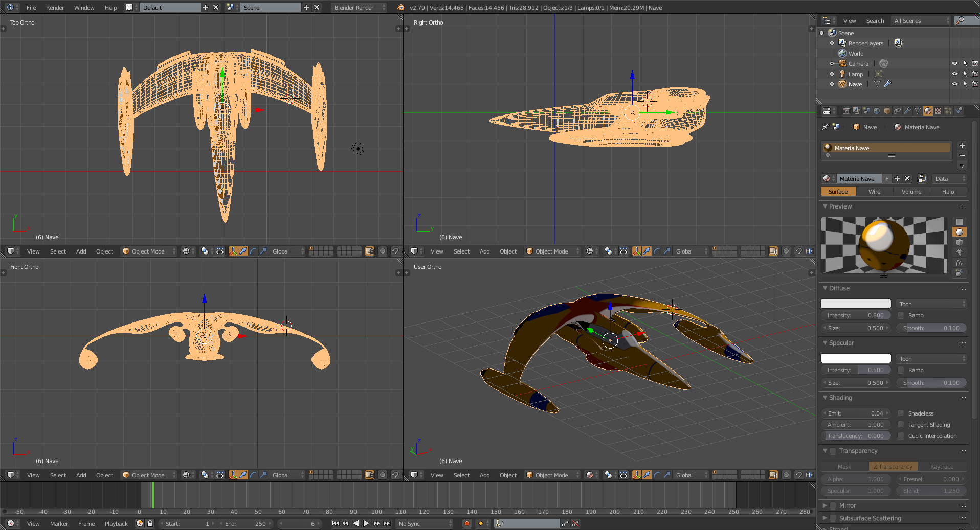Click the Diffuse color swatch
Viewport: 980px width, 530px height.
click(x=856, y=304)
